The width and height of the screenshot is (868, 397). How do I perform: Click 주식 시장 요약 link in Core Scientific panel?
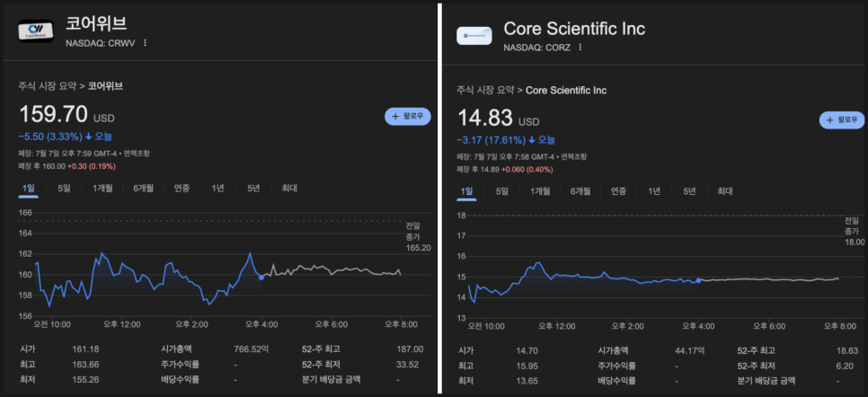pos(483,90)
